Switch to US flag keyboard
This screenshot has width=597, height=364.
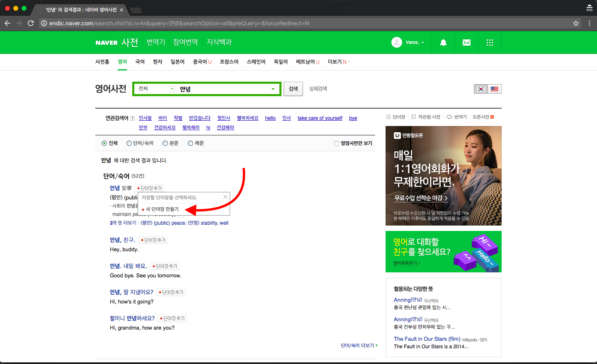coord(495,89)
